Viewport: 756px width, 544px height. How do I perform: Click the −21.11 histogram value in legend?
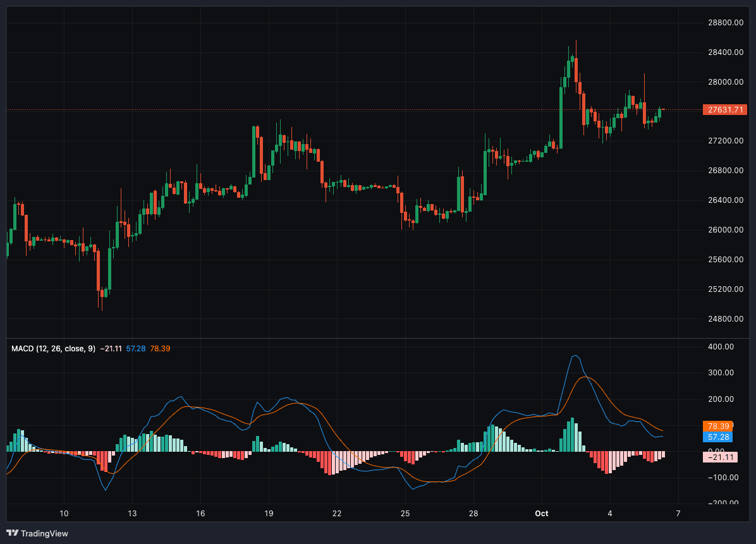(x=111, y=348)
